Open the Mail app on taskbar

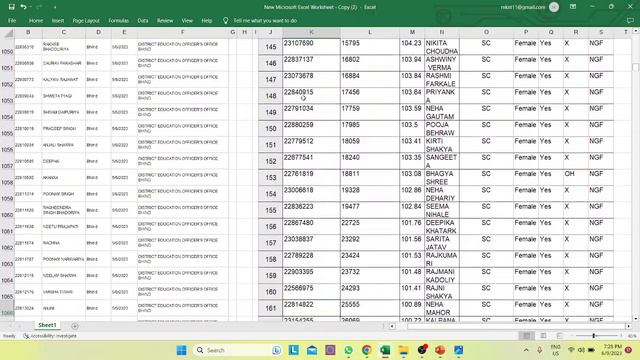point(312,350)
